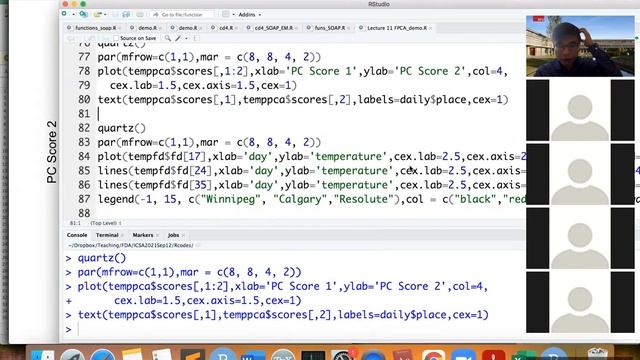Screen dimensions: 640x360
Task: Close the Markers tab
Action: point(157,235)
